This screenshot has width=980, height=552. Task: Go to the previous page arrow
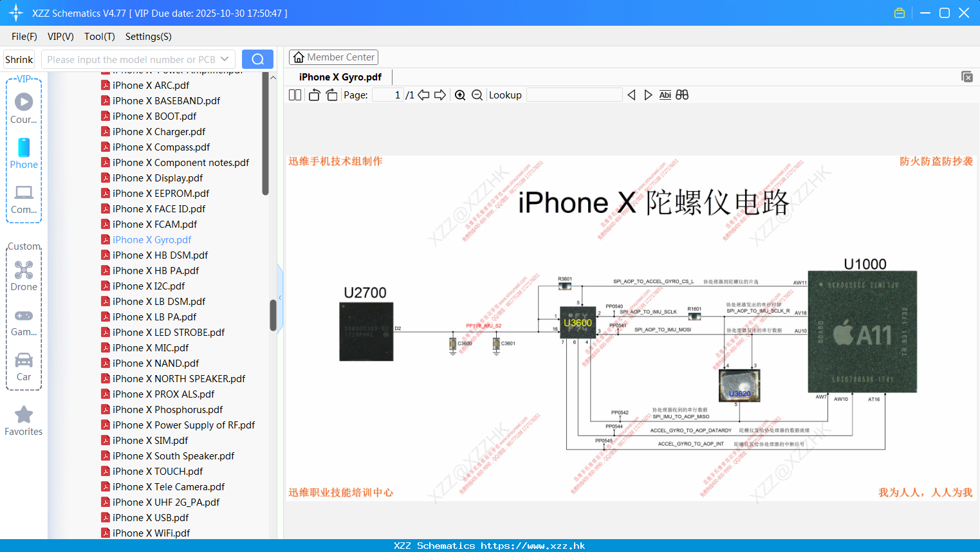pos(423,95)
